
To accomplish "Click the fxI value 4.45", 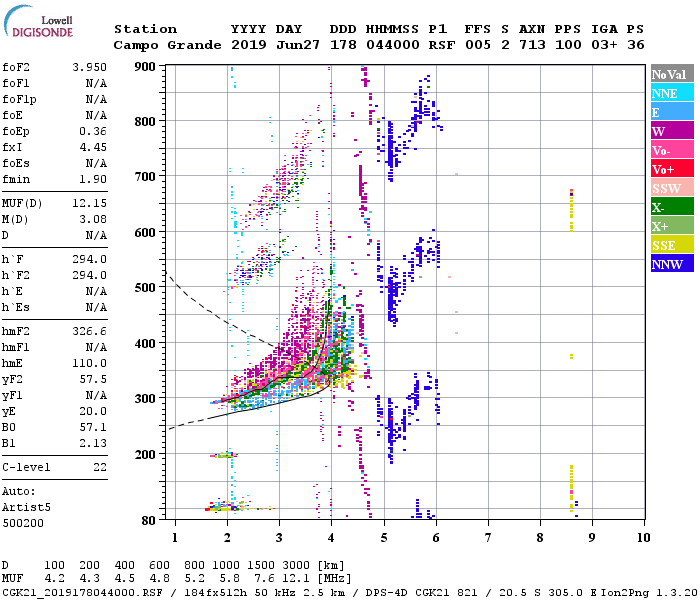I will (93, 147).
